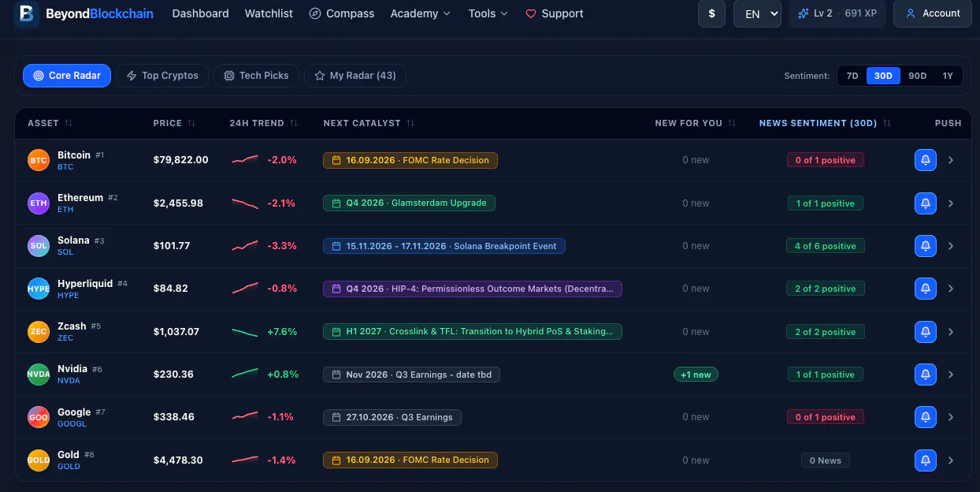Open Bitcoin's FOMC Rate Decision catalyst tag
Image resolution: width=980 pixels, height=492 pixels.
pos(410,160)
